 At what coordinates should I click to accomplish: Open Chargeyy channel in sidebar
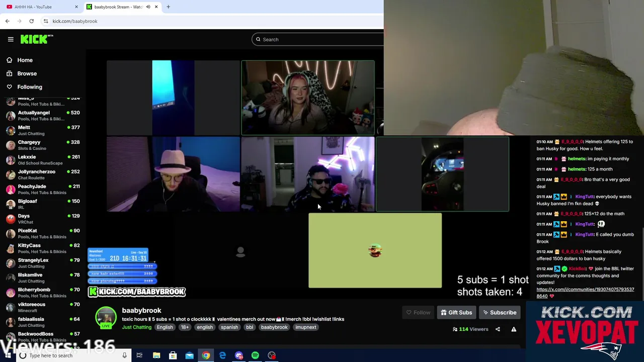point(43,145)
